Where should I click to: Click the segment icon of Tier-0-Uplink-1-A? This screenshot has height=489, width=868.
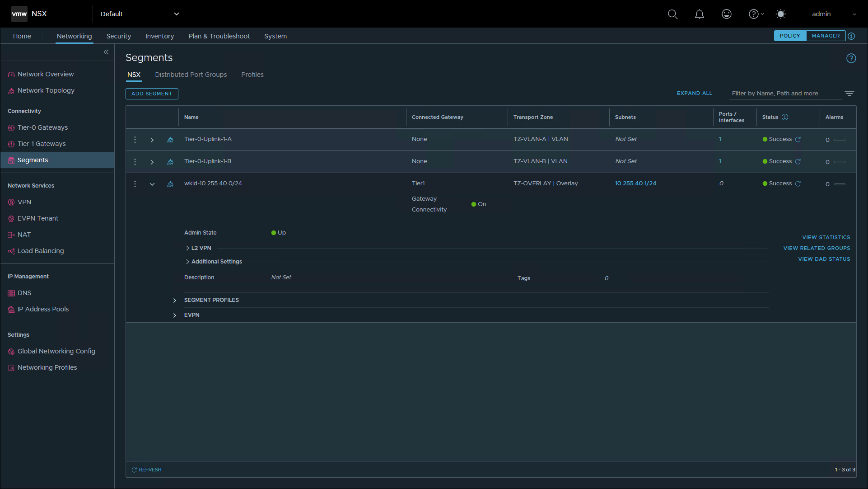click(x=170, y=140)
